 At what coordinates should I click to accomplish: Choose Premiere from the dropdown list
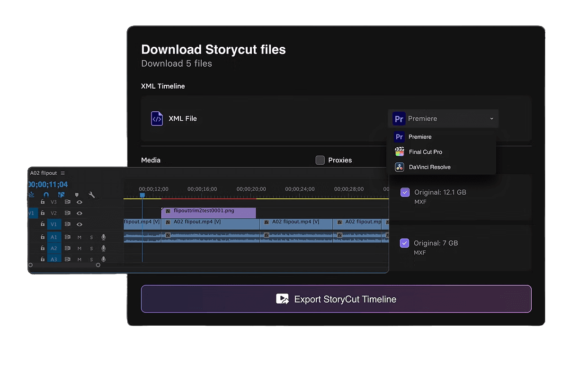click(441, 137)
